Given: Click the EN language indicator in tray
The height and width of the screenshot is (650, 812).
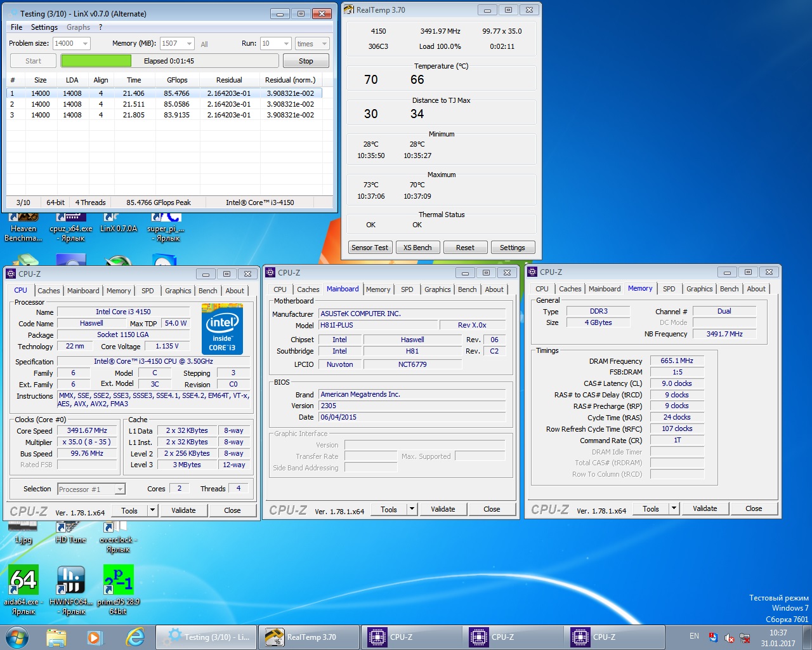Looking at the screenshot, I should click(694, 636).
